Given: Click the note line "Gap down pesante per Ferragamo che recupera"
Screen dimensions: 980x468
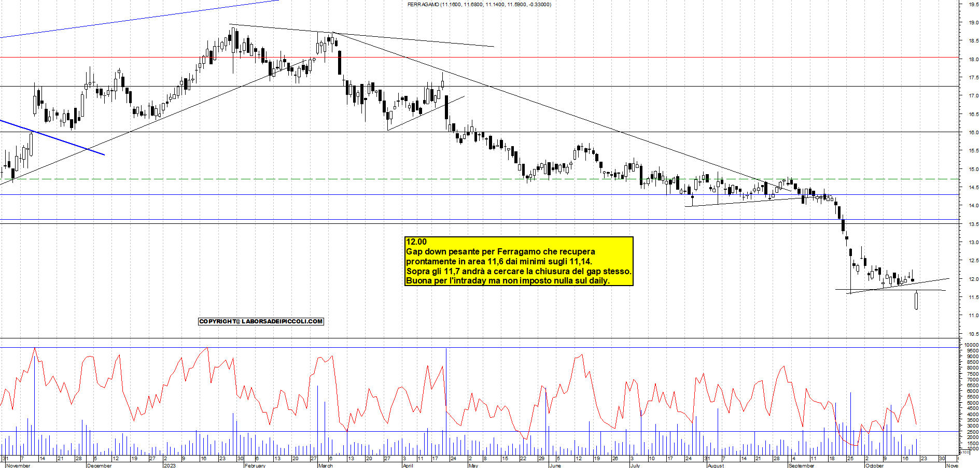Looking at the screenshot, I should click(x=500, y=252).
